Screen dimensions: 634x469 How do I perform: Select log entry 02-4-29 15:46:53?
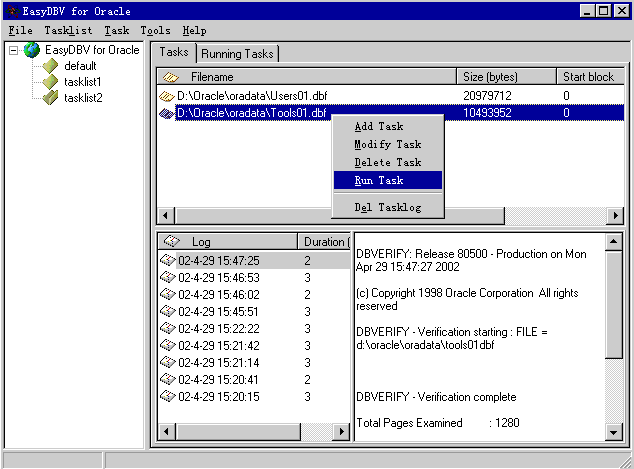click(254, 277)
